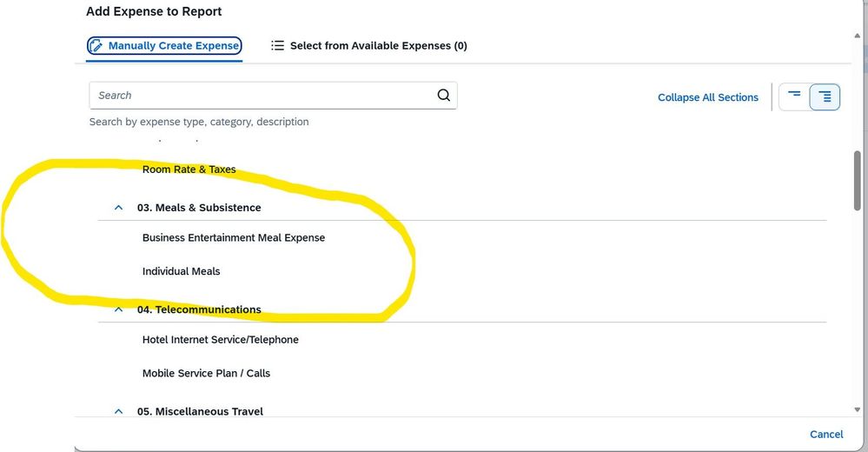Pick Hotel Internet Service/Telephone expense
The width and height of the screenshot is (868, 452).
point(221,340)
